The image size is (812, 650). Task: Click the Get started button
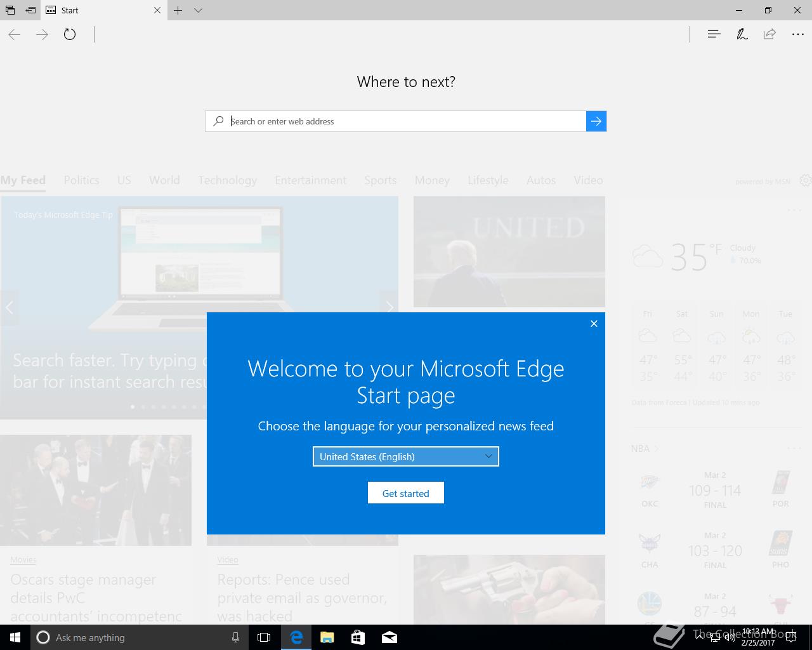pyautogui.click(x=406, y=493)
